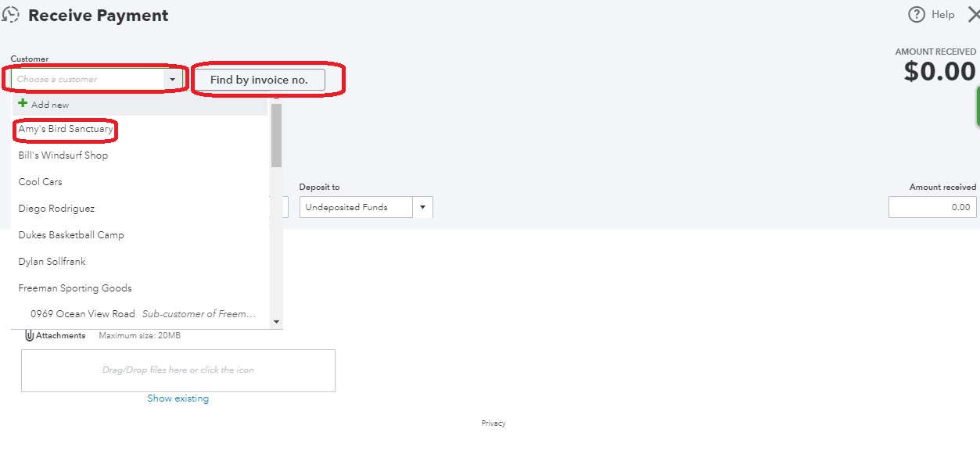Pick Dukes Basketball Camp customer

[x=71, y=235]
